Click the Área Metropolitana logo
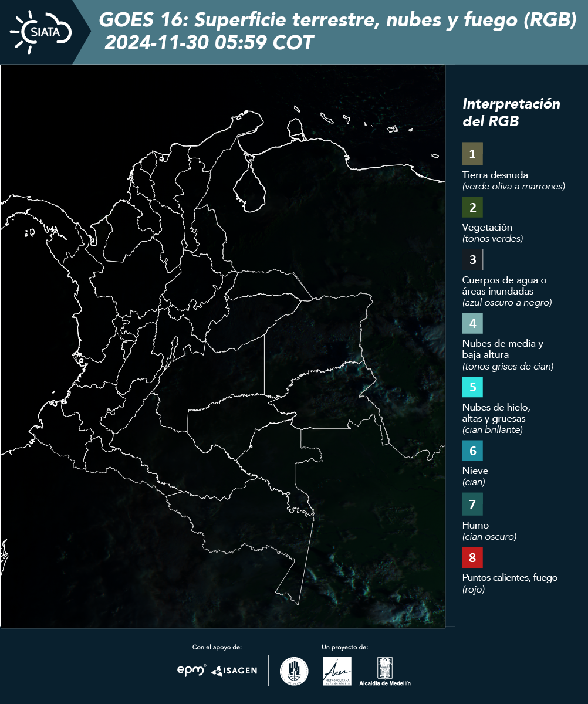Viewport: 588px width, 704px height. (337, 671)
